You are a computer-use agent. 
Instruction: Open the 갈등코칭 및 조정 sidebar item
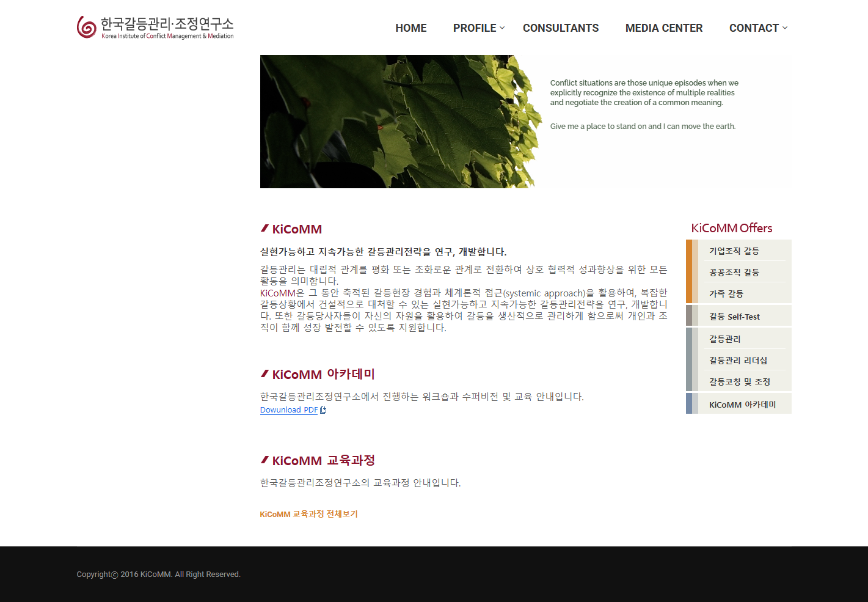click(x=740, y=381)
